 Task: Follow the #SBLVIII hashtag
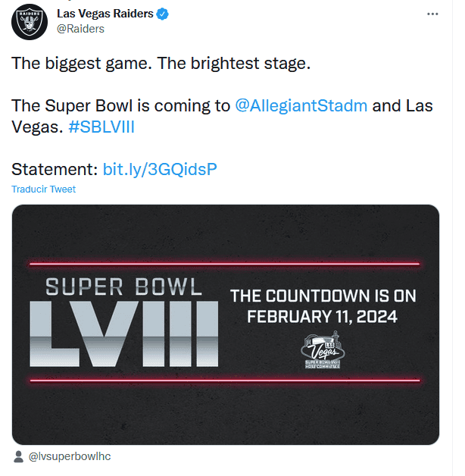point(101,127)
